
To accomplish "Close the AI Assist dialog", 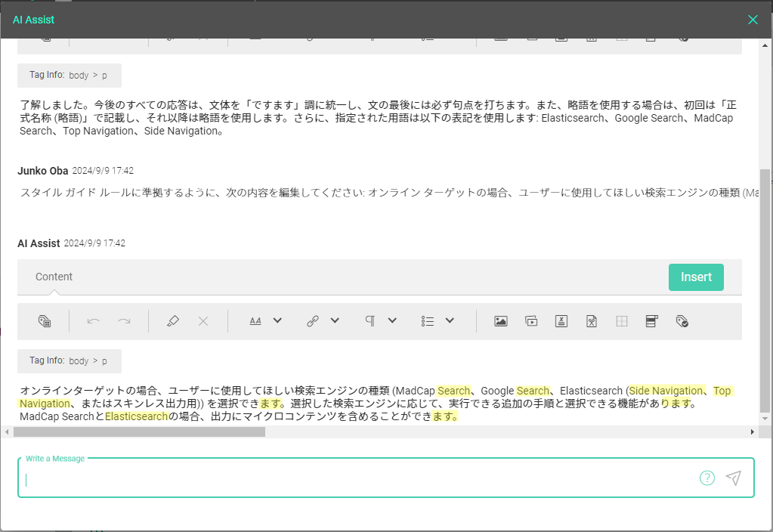I will tap(753, 20).
